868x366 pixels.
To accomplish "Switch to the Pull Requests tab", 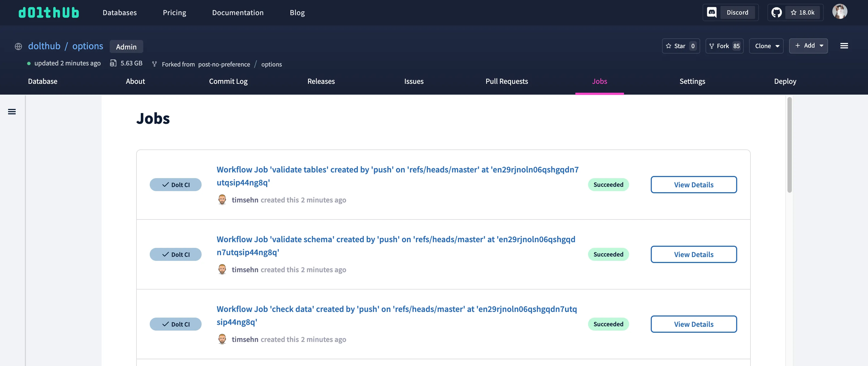I will point(507,81).
